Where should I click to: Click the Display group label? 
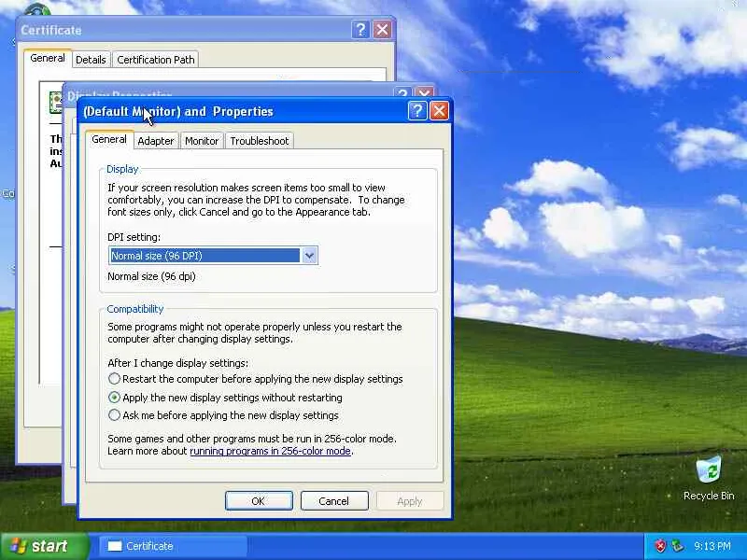(x=122, y=169)
